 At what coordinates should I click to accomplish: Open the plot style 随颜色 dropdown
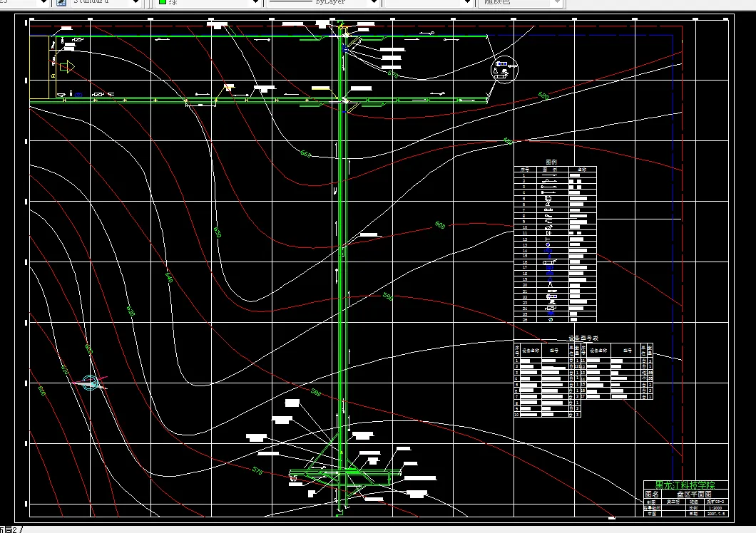557,2
